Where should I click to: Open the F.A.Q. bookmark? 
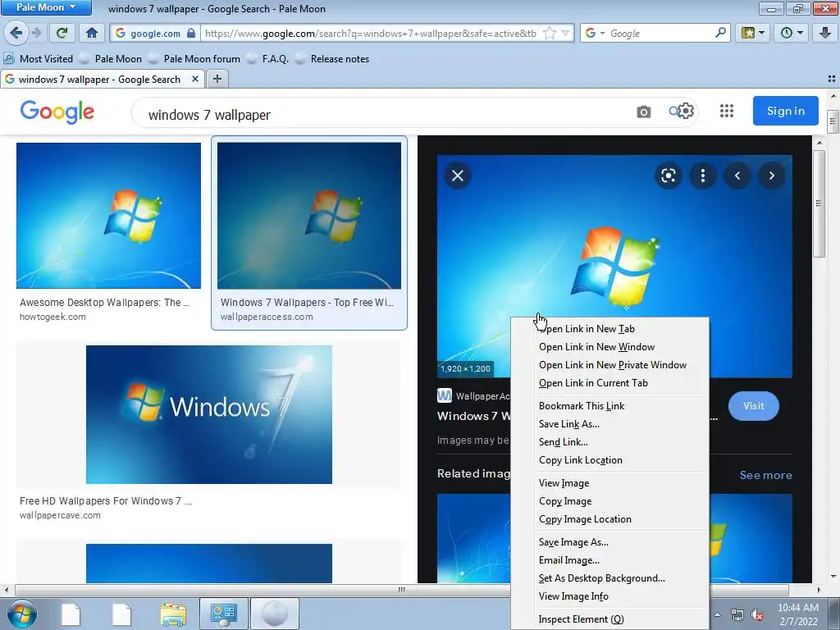[268, 59]
